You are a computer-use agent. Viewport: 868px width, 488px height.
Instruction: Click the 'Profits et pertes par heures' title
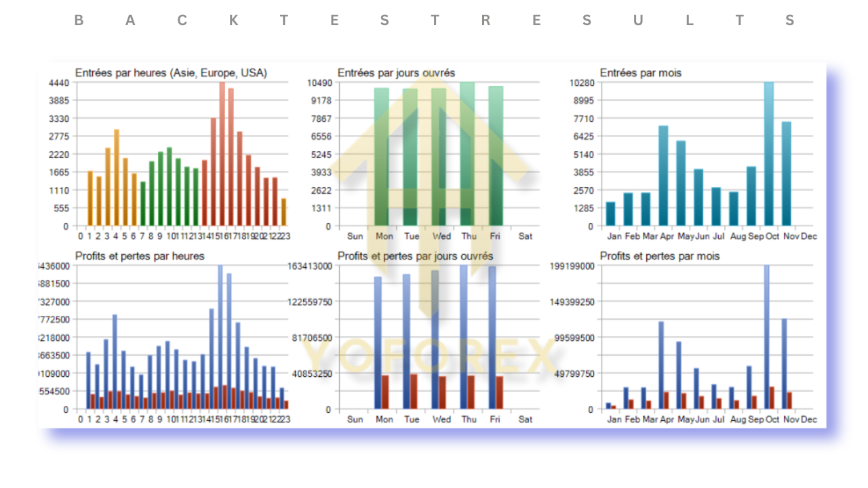pos(140,256)
